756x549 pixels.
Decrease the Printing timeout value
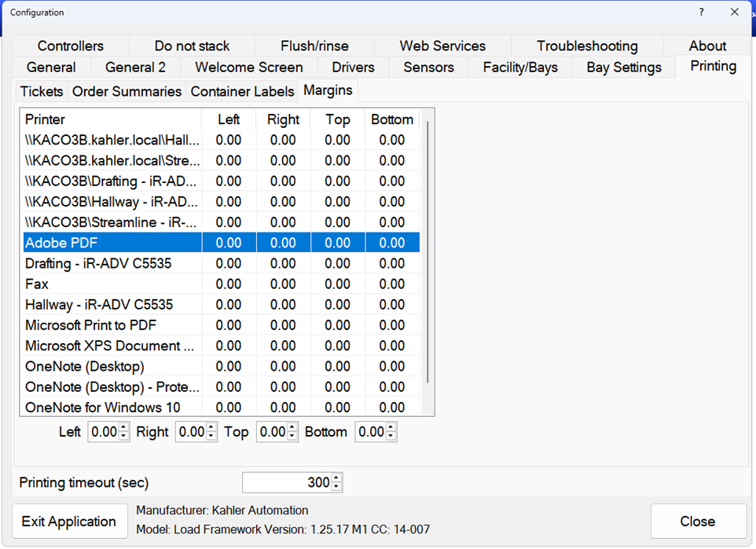click(x=336, y=486)
